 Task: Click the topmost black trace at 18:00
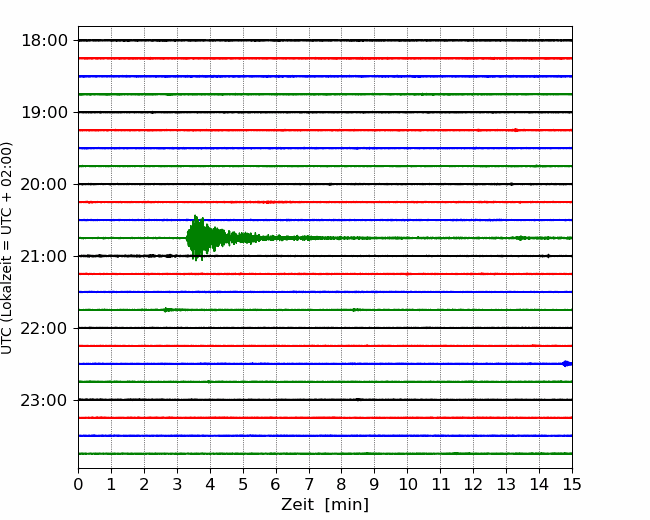point(325,40)
